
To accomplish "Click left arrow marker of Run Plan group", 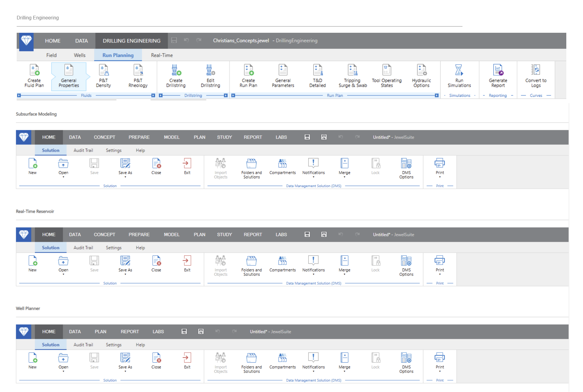I will pyautogui.click(x=233, y=95).
